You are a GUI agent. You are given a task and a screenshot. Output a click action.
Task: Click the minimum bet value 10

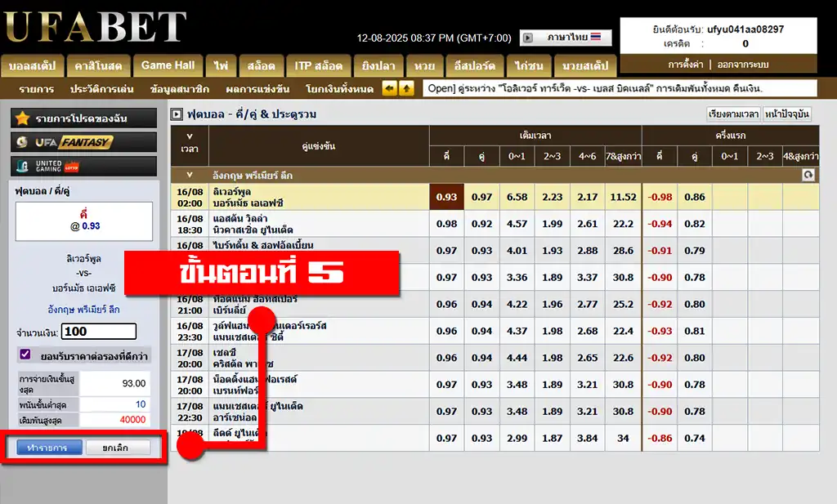pyautogui.click(x=141, y=404)
